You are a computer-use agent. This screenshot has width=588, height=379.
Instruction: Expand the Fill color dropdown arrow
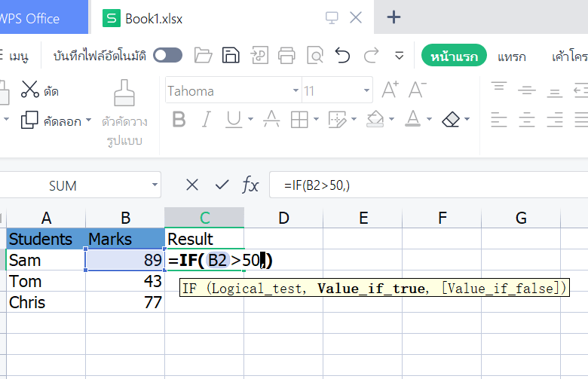pos(391,119)
